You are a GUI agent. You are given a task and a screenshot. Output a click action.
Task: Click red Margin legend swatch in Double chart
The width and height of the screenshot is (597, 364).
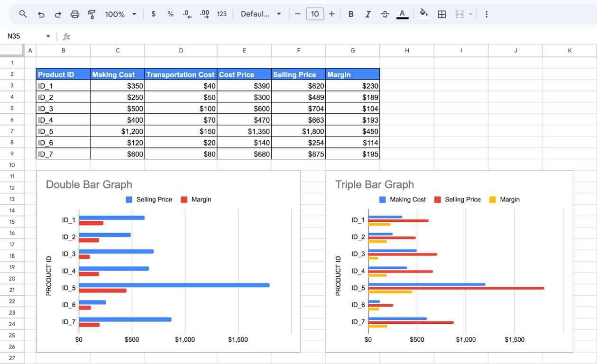[x=184, y=200]
